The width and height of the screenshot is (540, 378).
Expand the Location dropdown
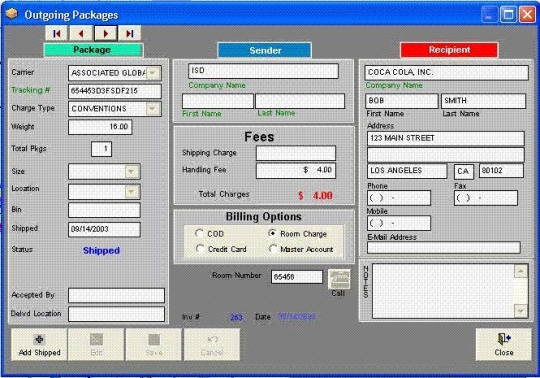pos(132,192)
